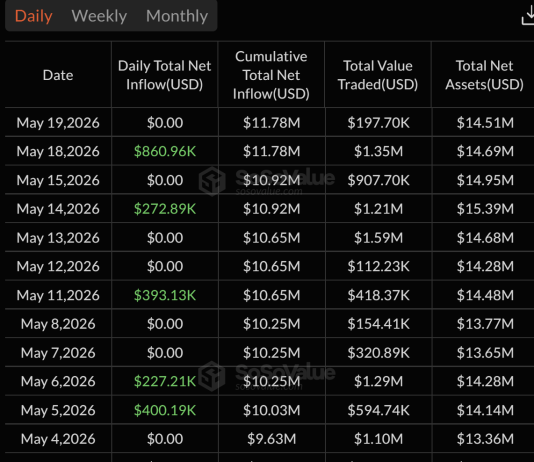The width and height of the screenshot is (534, 462).
Task: Click the $1.29M value traded cell
Action: tap(378, 381)
